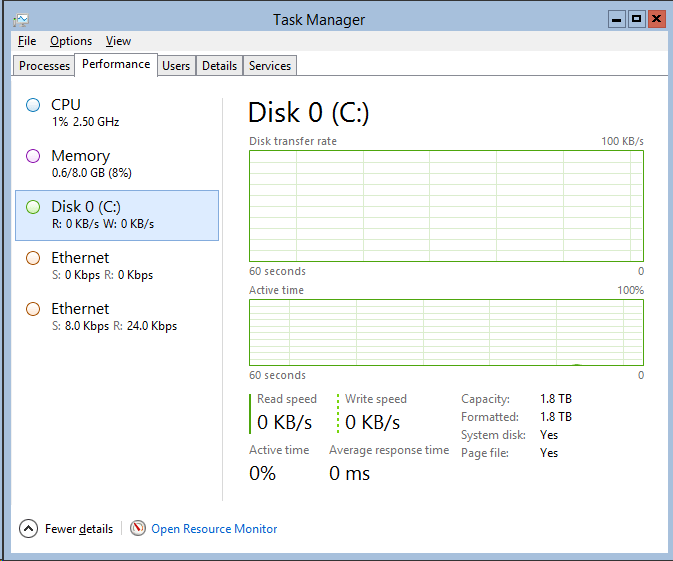Click the Memory purple circle icon
The width and height of the screenshot is (673, 561).
(33, 156)
